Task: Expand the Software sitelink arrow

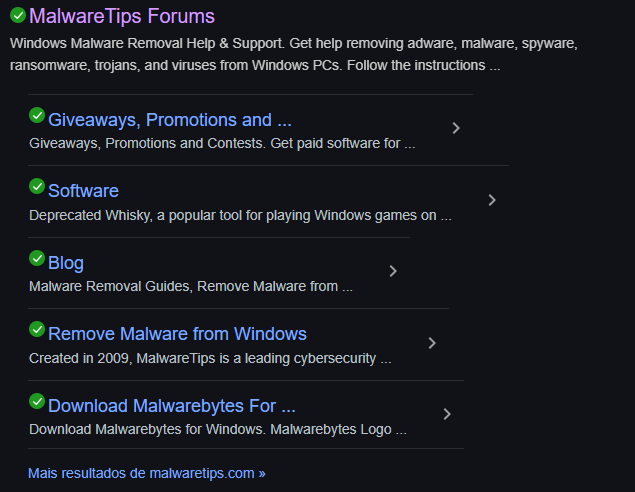Action: [492, 200]
